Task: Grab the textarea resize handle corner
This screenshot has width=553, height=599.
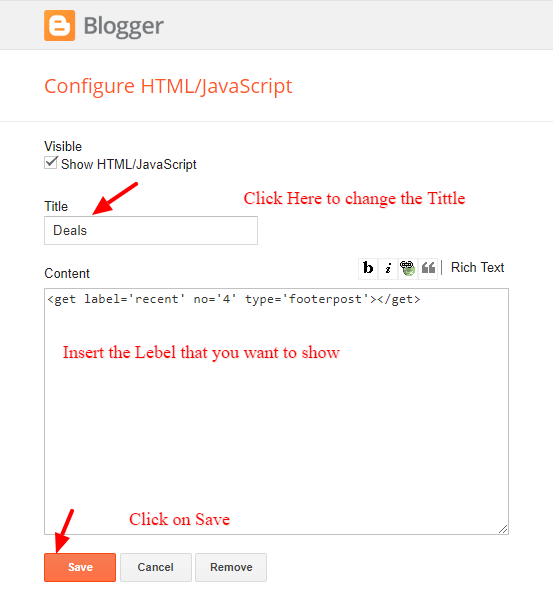Action: pos(503,529)
